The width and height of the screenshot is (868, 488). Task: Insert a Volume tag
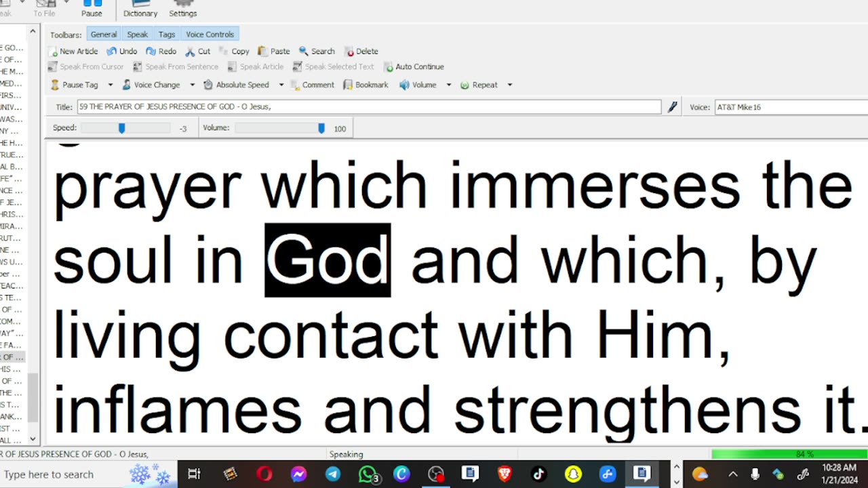click(x=418, y=85)
